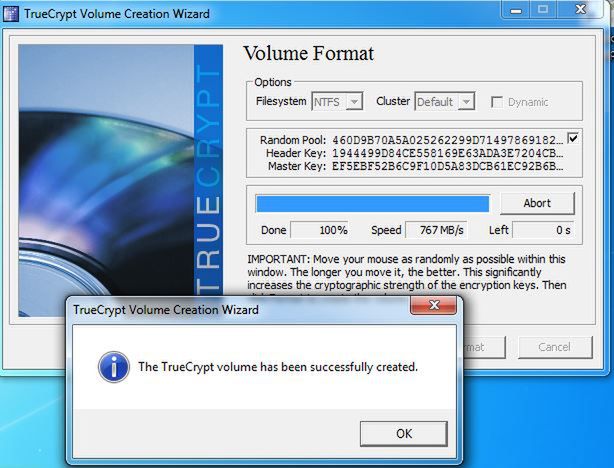Click the IMPORTANT mouse movement notice
Viewport: 614px width, 468px height.
(x=406, y=272)
